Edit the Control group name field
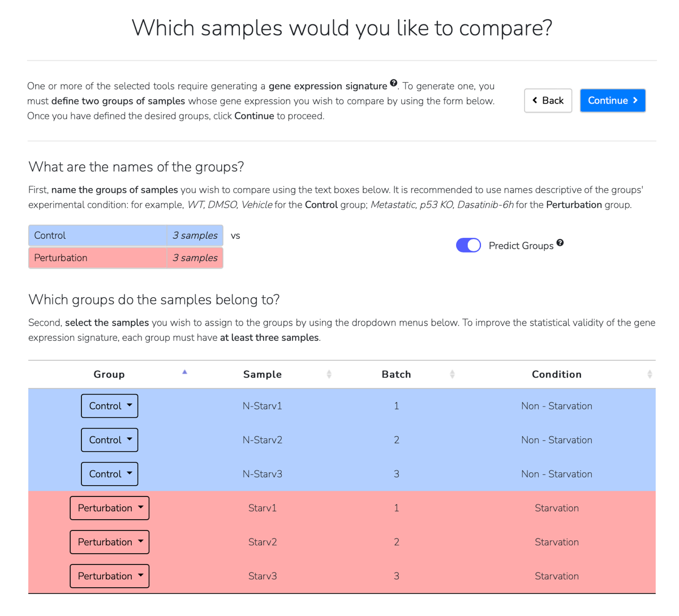This screenshot has height=616, width=679. pos(97,236)
